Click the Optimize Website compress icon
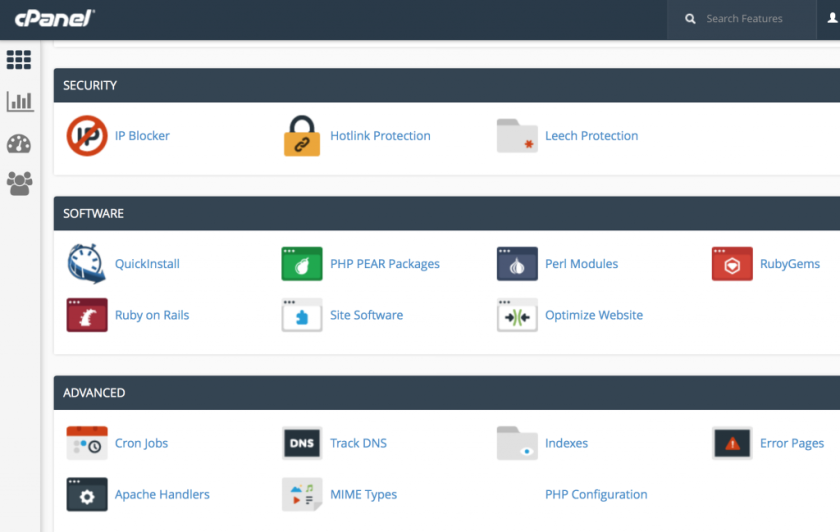 pos(517,315)
